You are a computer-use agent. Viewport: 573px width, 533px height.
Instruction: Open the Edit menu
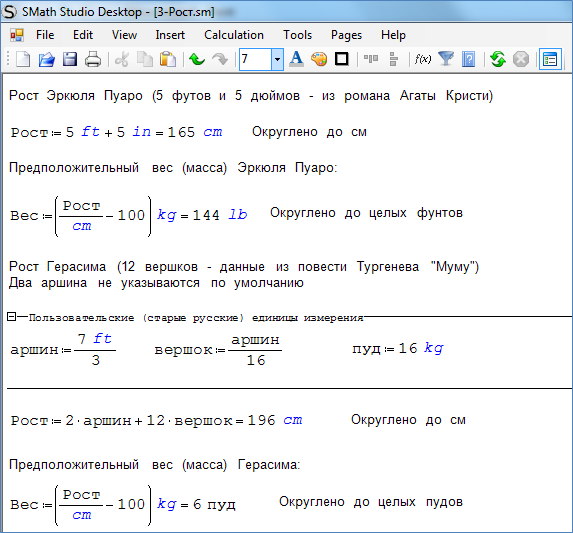pyautogui.click(x=83, y=35)
